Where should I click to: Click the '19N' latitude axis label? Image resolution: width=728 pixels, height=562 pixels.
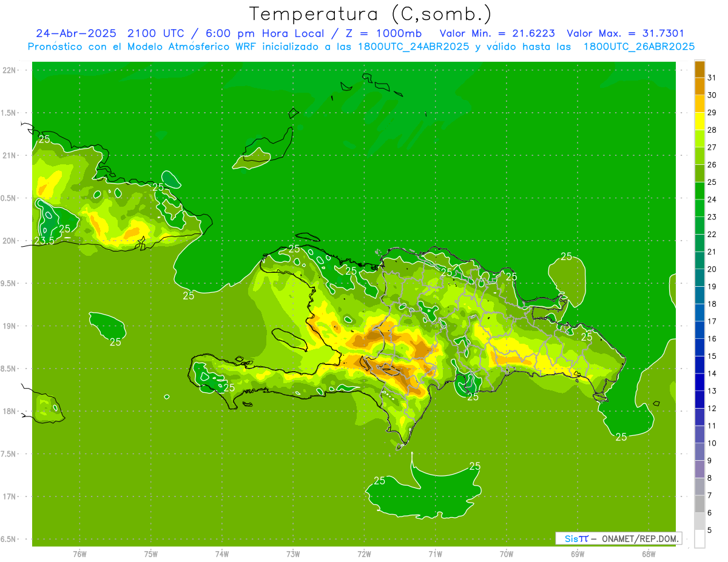pyautogui.click(x=10, y=326)
